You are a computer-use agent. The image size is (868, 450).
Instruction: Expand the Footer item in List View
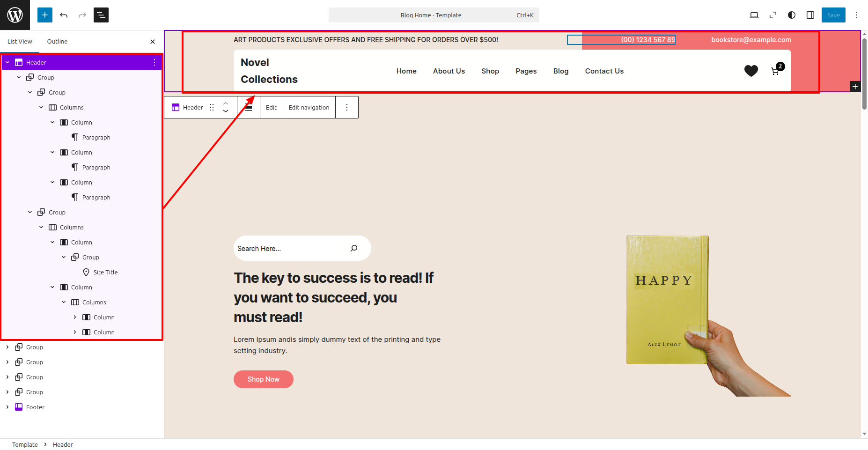7,407
